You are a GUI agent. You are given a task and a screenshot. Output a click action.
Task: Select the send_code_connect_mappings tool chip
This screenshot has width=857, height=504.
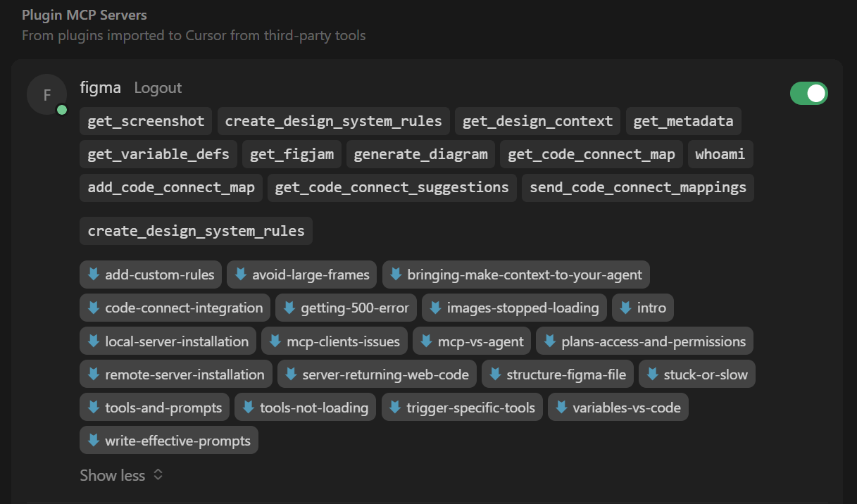[637, 187]
